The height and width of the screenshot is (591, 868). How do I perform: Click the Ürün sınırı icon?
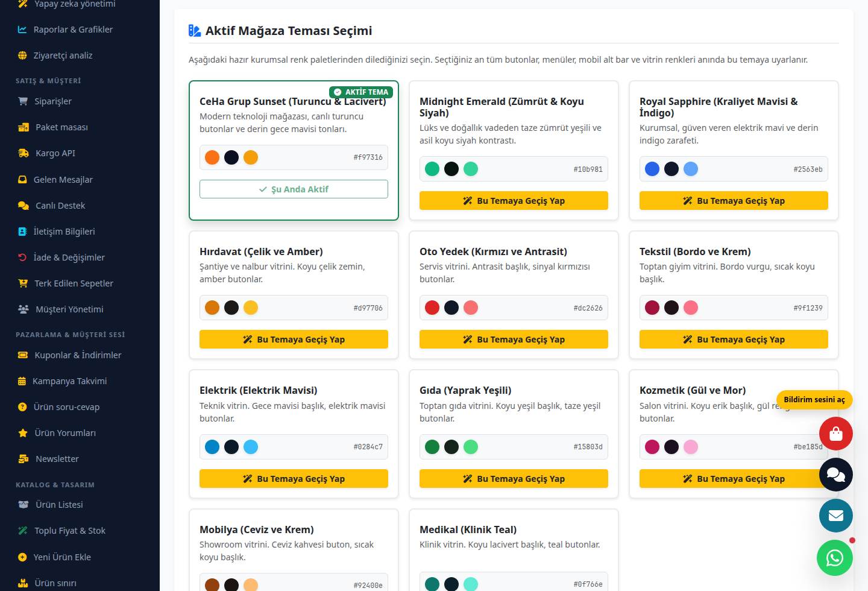click(23, 583)
